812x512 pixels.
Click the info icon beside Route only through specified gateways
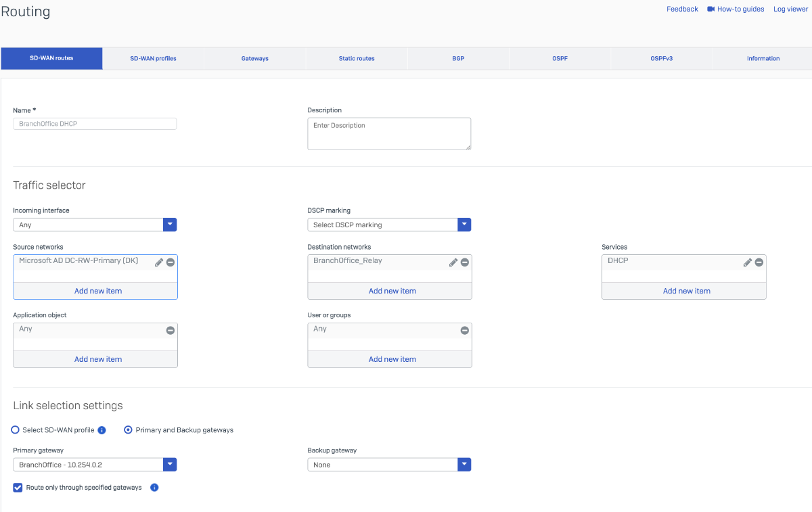point(154,487)
